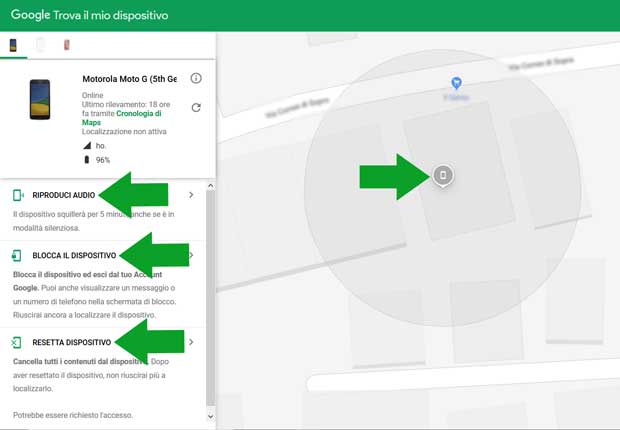This screenshot has width=620, height=430.
Task: Select RESETTA DISPOSITIVO option
Action: pyautogui.click(x=72, y=343)
